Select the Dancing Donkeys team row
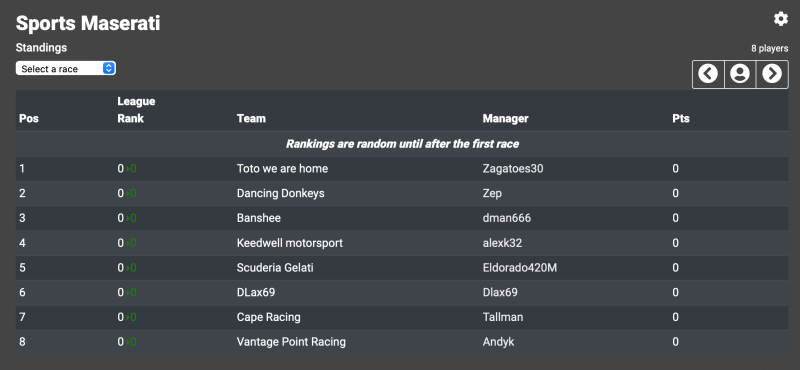 pos(402,193)
